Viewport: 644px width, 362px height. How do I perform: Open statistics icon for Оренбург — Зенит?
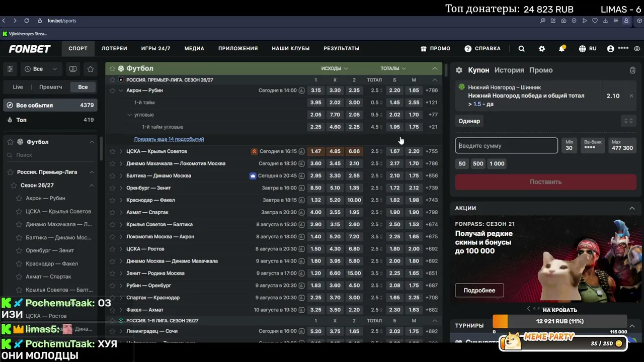[x=301, y=188]
